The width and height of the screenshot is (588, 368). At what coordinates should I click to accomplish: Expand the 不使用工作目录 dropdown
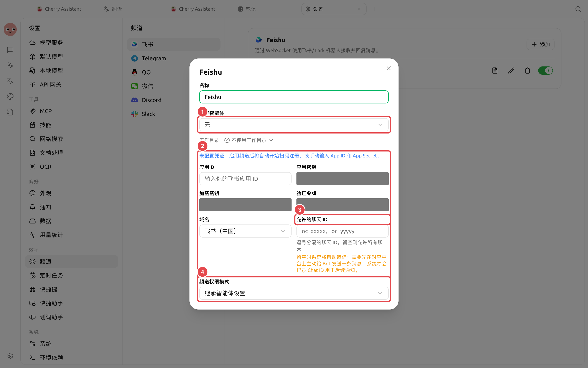249,140
